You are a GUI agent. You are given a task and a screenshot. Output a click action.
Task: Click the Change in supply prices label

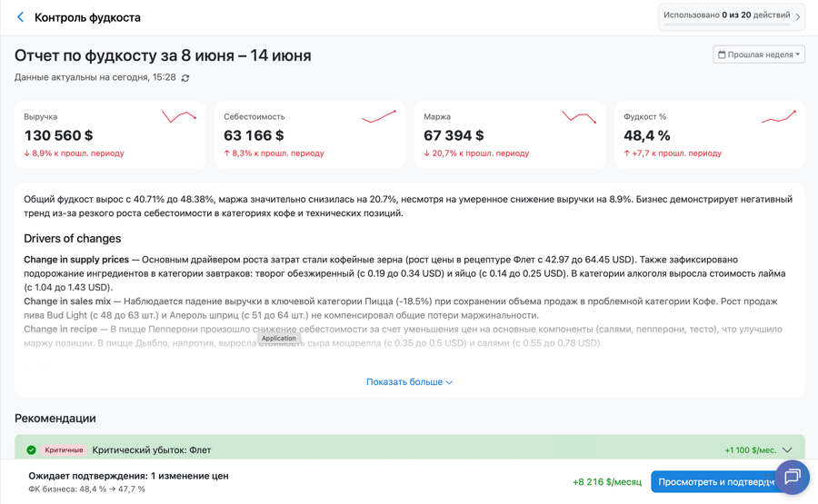pyautogui.click(x=76, y=259)
